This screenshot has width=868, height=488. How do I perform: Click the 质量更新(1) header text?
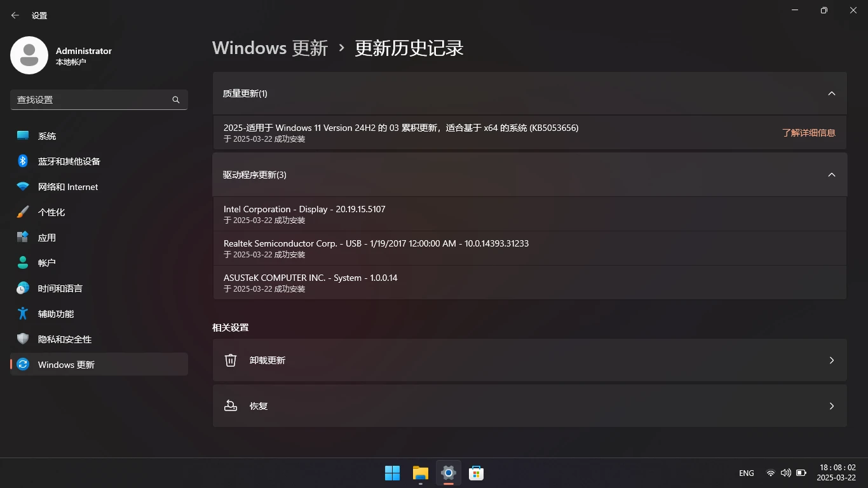pos(245,93)
